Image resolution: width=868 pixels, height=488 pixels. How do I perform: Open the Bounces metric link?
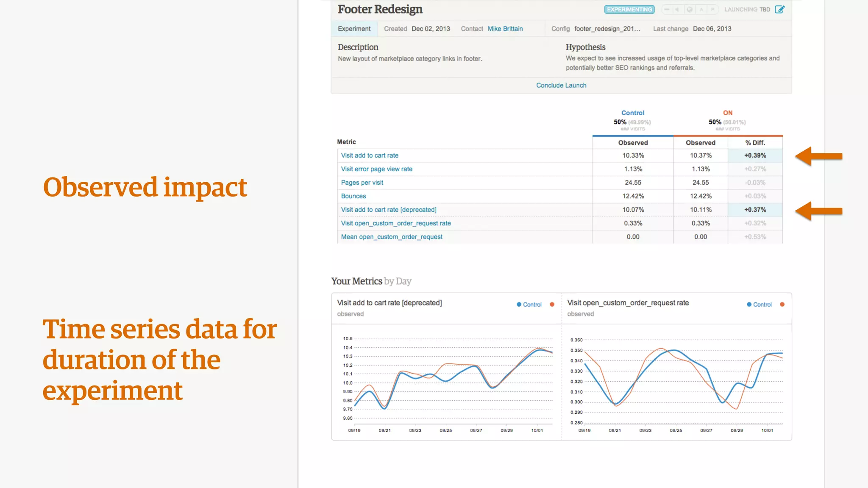[x=353, y=196]
